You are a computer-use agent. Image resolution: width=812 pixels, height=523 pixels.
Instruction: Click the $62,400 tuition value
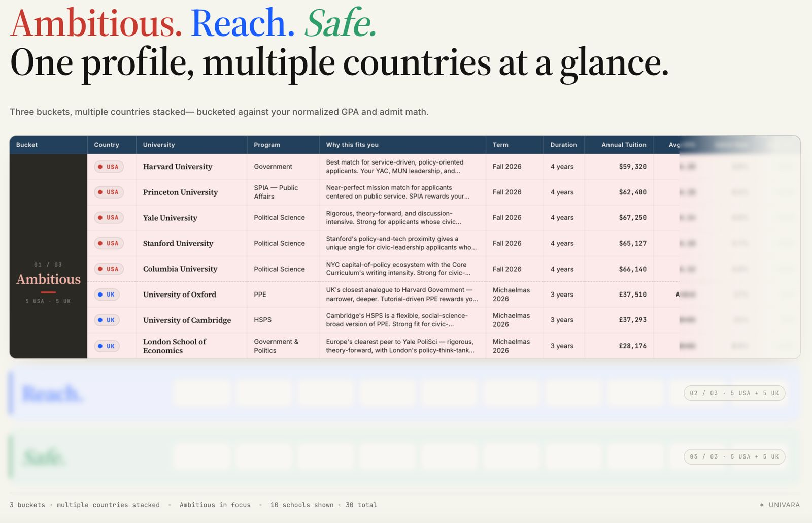point(632,192)
